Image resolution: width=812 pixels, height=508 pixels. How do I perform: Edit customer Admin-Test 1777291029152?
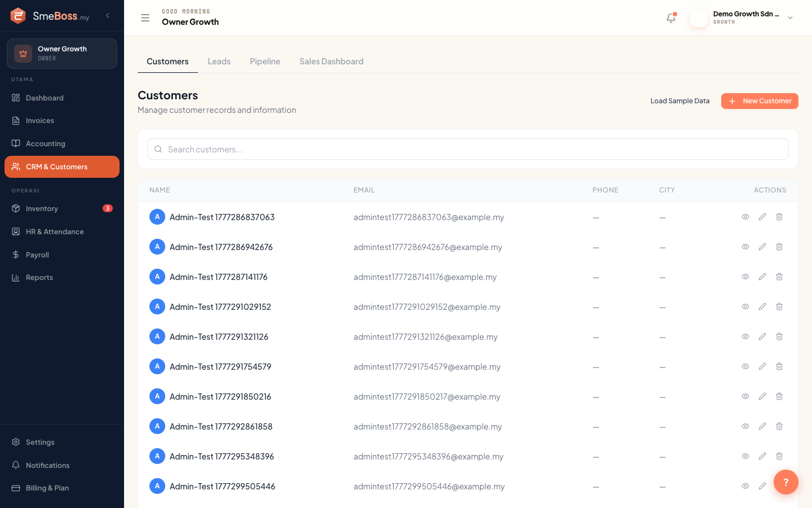(x=762, y=306)
